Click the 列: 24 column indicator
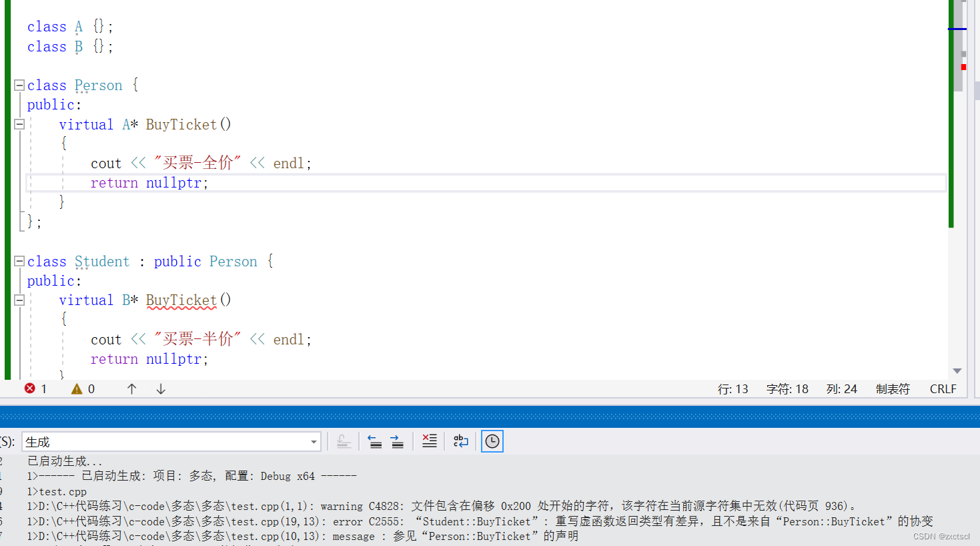Viewport: 980px width, 546px height. 842,389
